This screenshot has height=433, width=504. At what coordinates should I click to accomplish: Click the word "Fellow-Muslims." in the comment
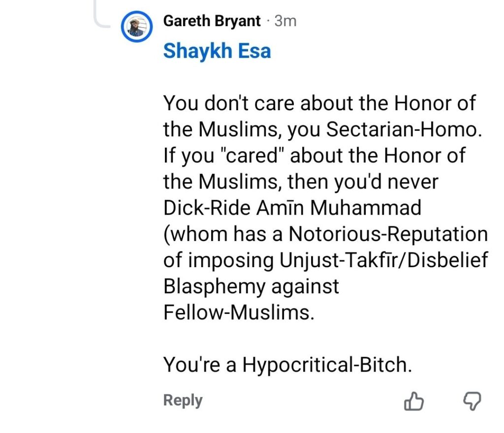click(x=238, y=313)
